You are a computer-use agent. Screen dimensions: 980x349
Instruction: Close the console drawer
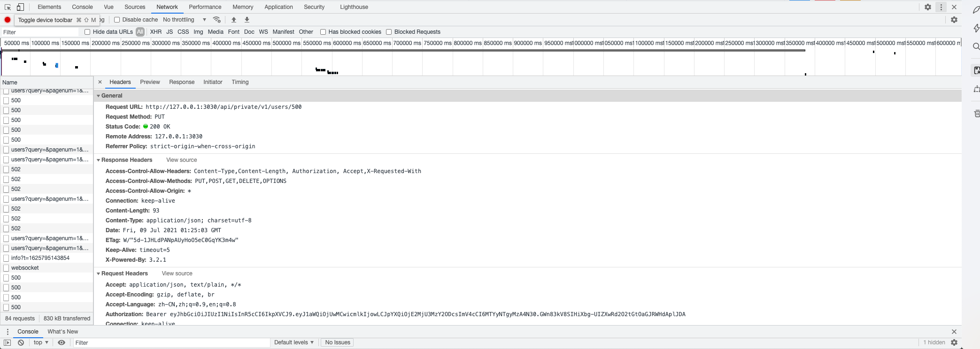pos(954,332)
